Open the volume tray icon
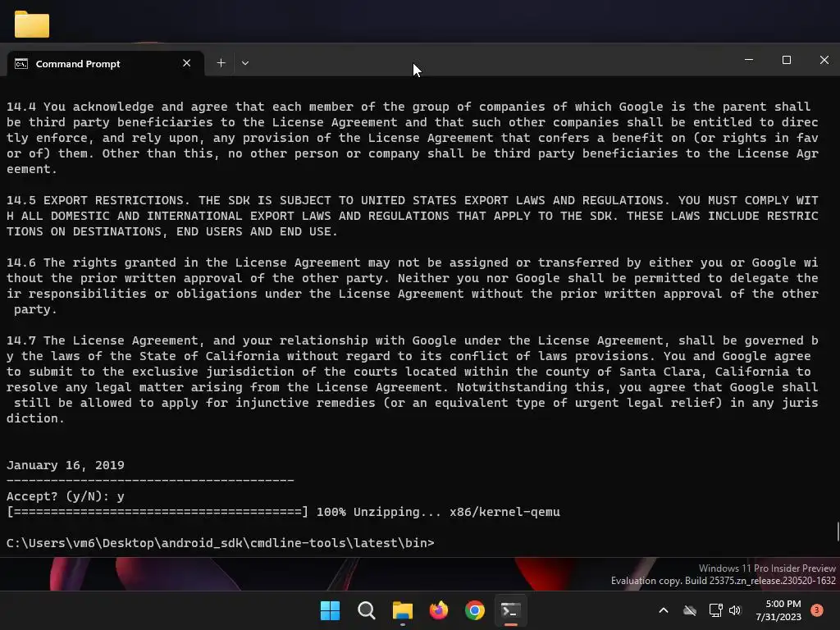 coord(735,610)
